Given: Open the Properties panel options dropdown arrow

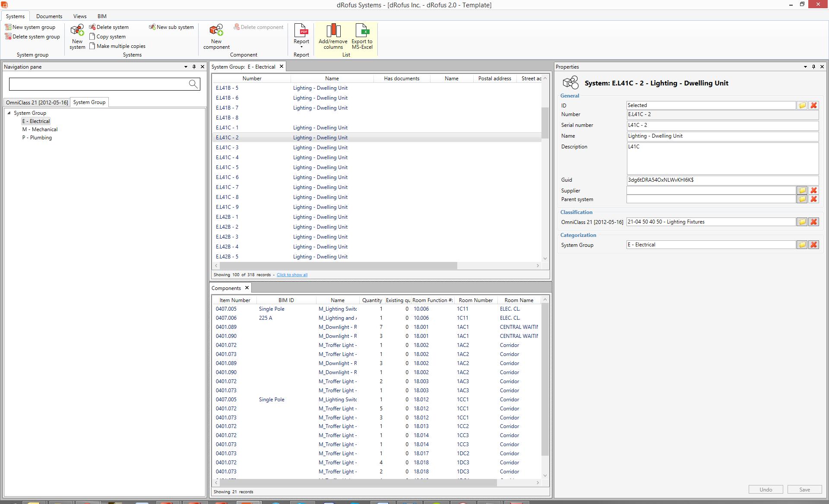Looking at the screenshot, I should coord(805,66).
